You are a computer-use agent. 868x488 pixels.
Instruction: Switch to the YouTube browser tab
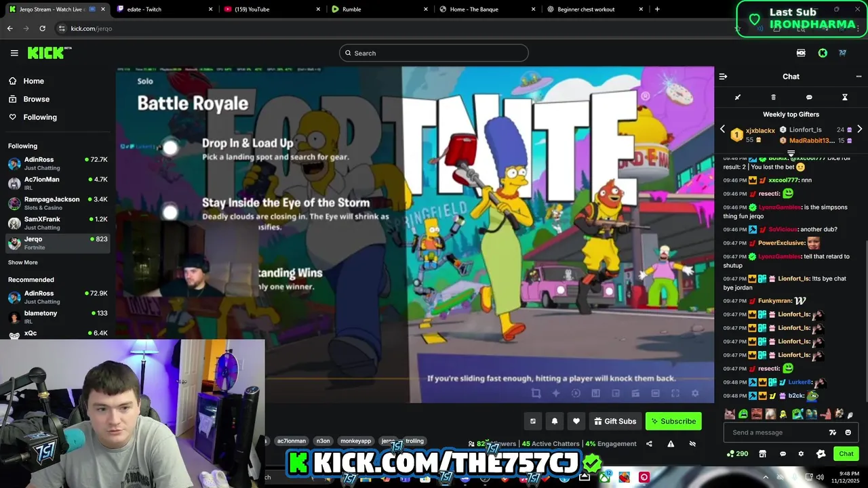coord(273,9)
